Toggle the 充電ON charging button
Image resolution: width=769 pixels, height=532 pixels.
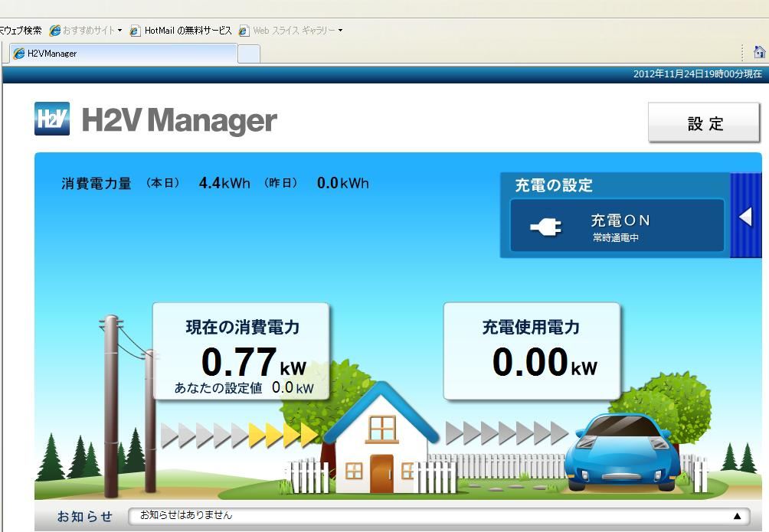pos(617,226)
